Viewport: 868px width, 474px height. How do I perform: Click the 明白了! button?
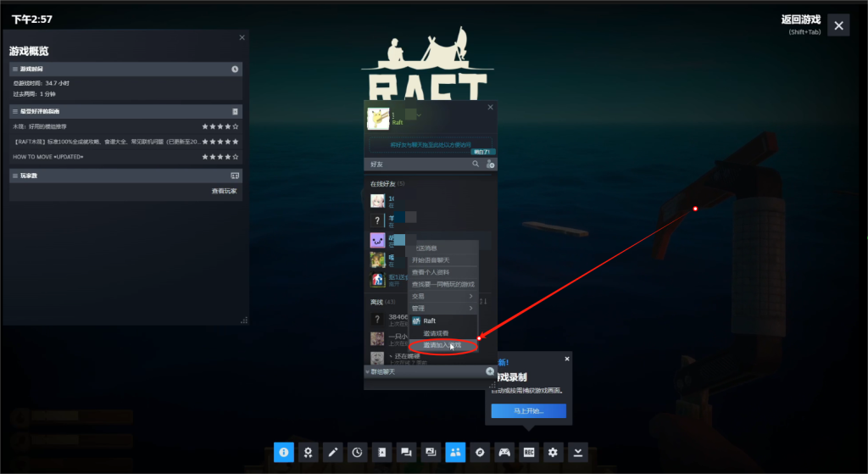pos(482,152)
